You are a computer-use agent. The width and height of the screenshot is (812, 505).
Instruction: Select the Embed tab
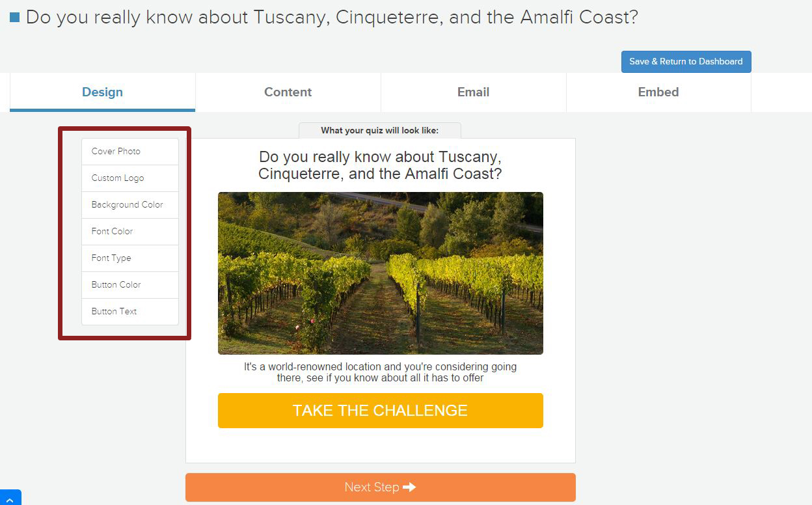658,92
